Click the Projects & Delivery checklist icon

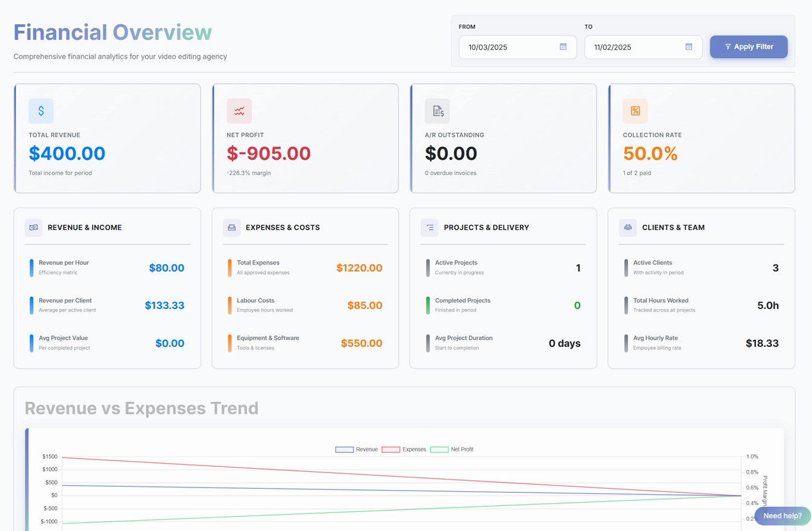point(429,227)
